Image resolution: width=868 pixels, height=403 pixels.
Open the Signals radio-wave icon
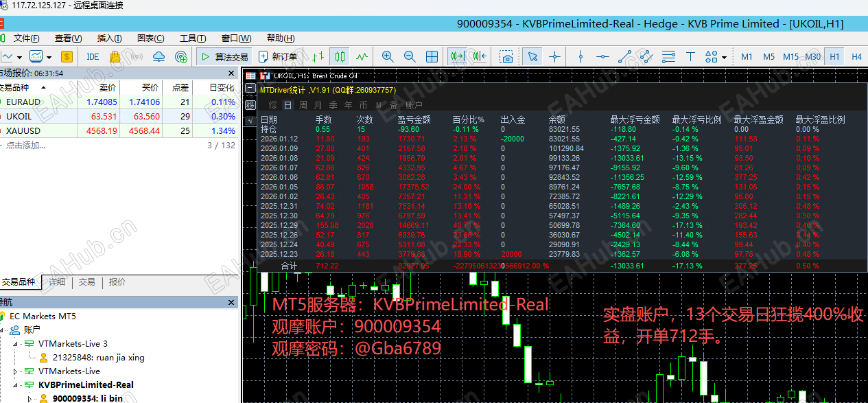(x=137, y=56)
